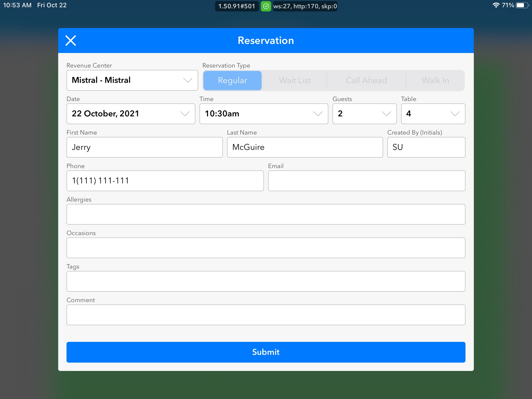Image resolution: width=532 pixels, height=399 pixels.
Task: Click the green connection status check icon
Action: pyautogui.click(x=266, y=6)
